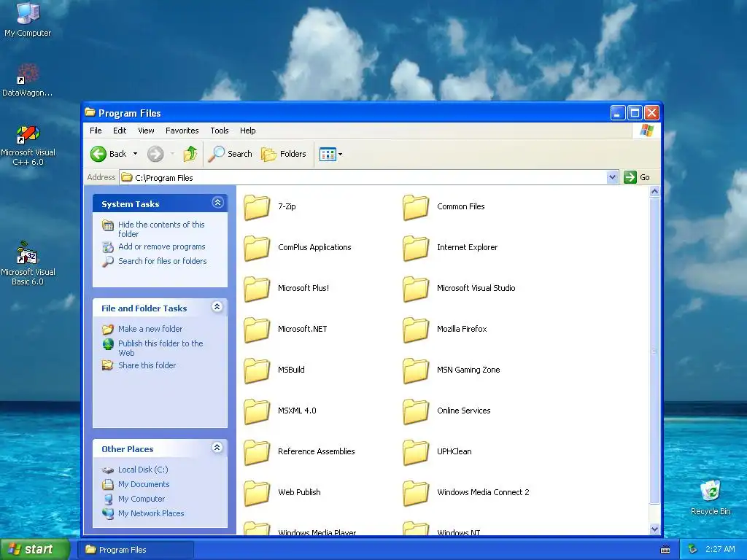
Task: Open the Edit menu
Action: tap(120, 131)
